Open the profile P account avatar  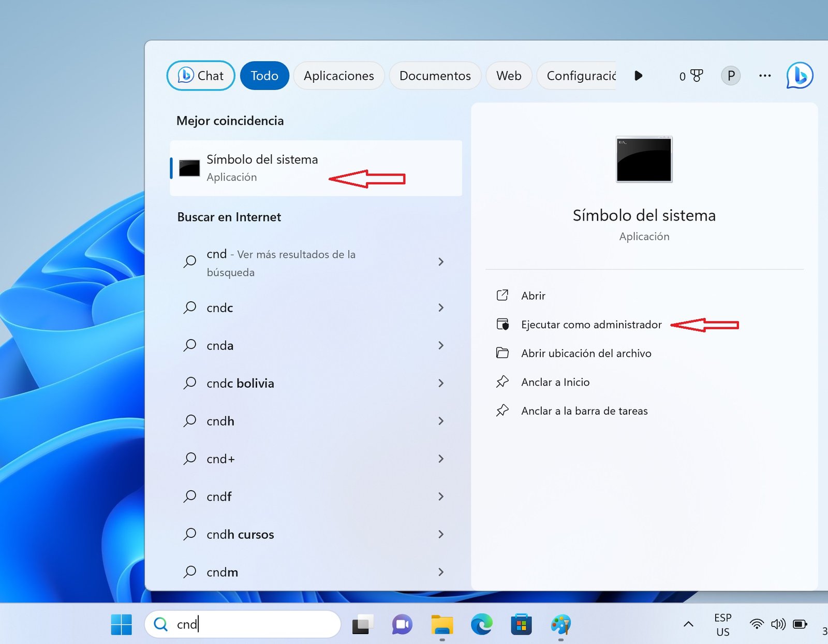pyautogui.click(x=731, y=76)
